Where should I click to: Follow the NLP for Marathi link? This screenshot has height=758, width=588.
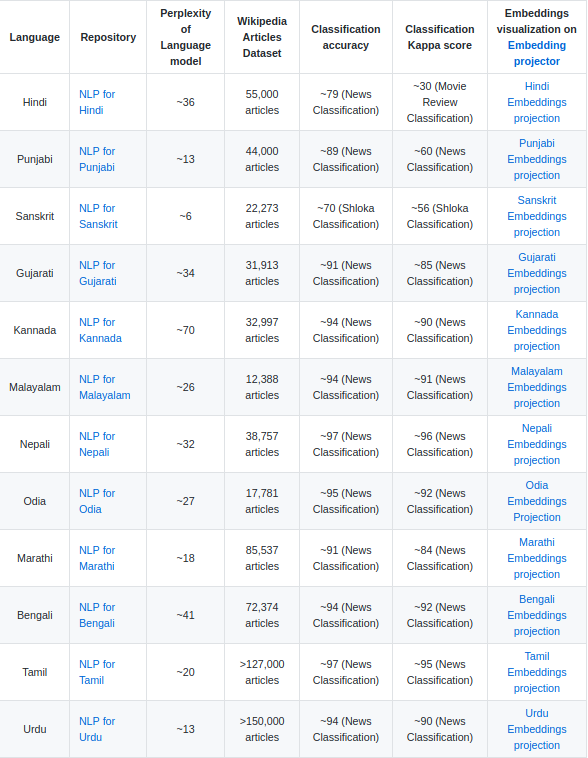click(x=97, y=558)
